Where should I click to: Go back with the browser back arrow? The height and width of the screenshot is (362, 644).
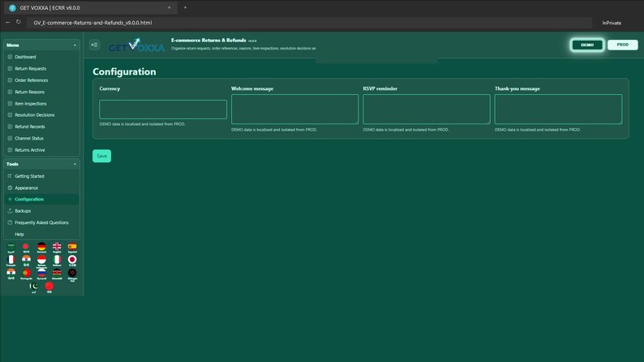pyautogui.click(x=8, y=22)
